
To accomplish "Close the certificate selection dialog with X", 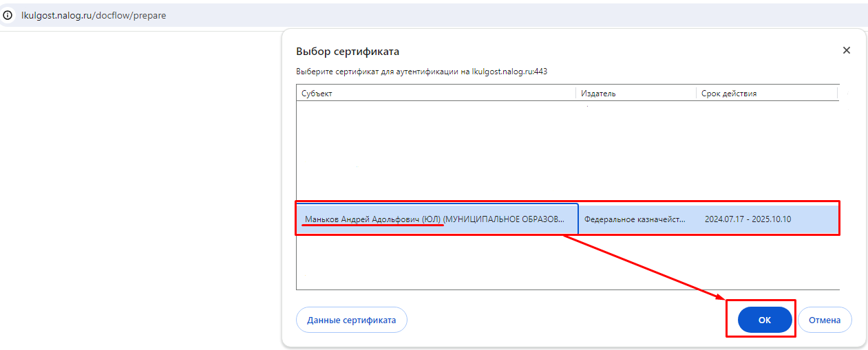I will click(846, 50).
